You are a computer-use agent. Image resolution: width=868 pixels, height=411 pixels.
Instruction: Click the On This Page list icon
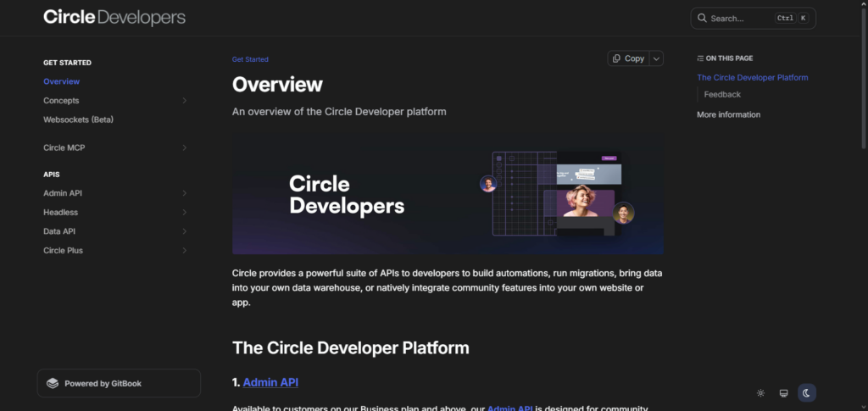[700, 58]
